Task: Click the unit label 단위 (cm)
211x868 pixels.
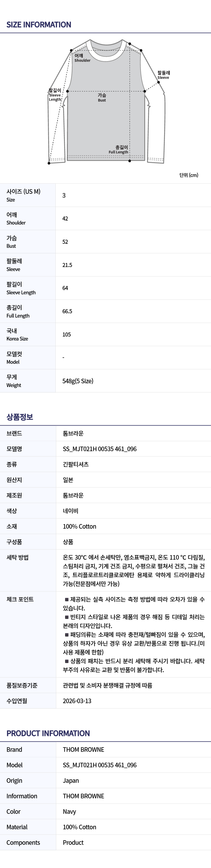Action: pos(189,175)
